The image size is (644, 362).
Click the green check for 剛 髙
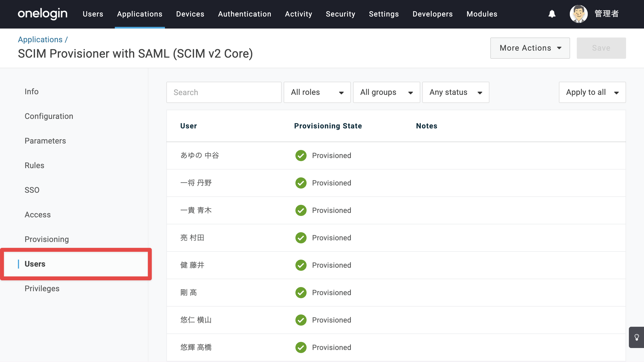click(301, 293)
